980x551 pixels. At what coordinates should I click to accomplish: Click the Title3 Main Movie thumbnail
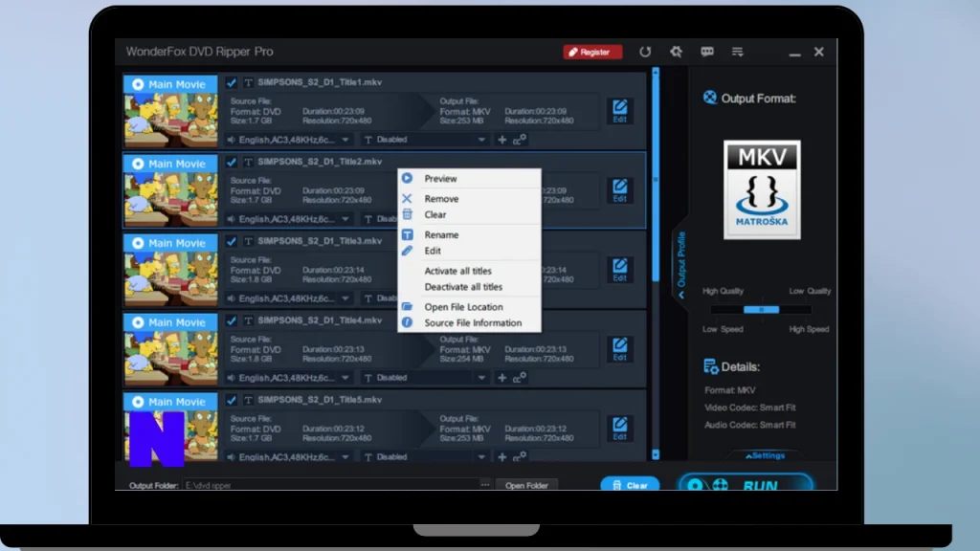click(170, 269)
